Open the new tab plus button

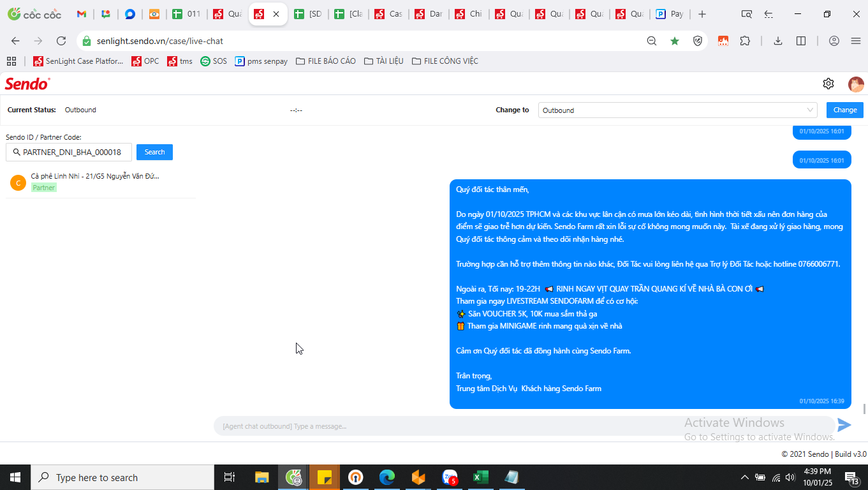(702, 14)
